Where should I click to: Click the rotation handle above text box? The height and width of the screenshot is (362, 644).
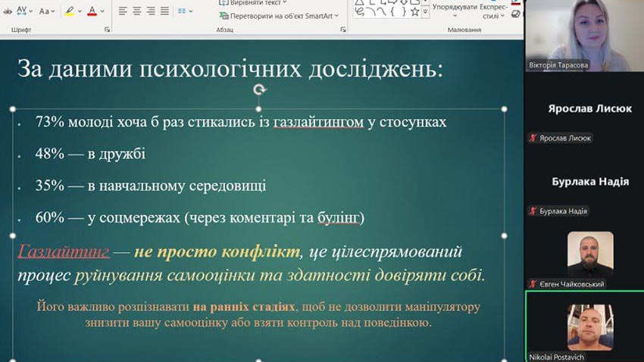[x=259, y=89]
